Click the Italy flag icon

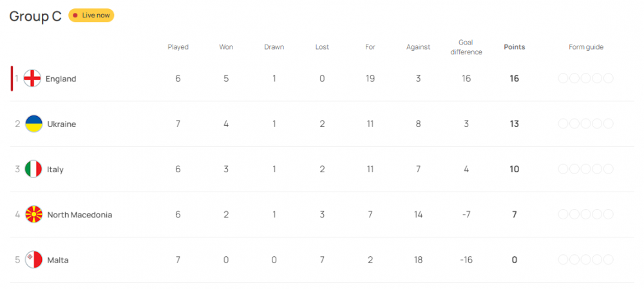pos(34,169)
